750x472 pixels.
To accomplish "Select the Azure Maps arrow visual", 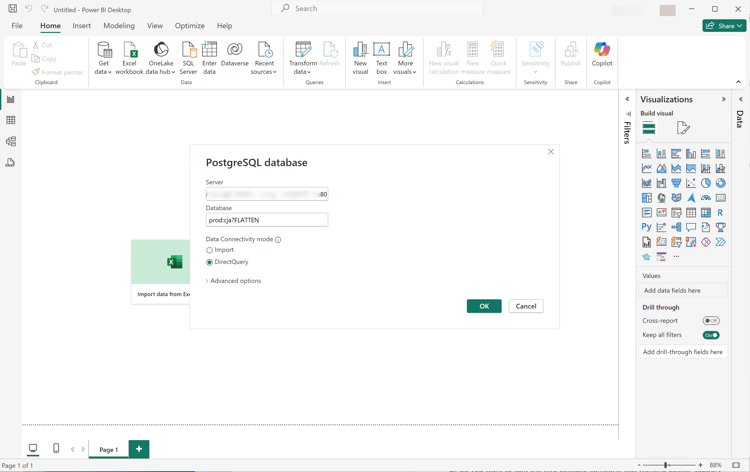I will click(x=691, y=198).
